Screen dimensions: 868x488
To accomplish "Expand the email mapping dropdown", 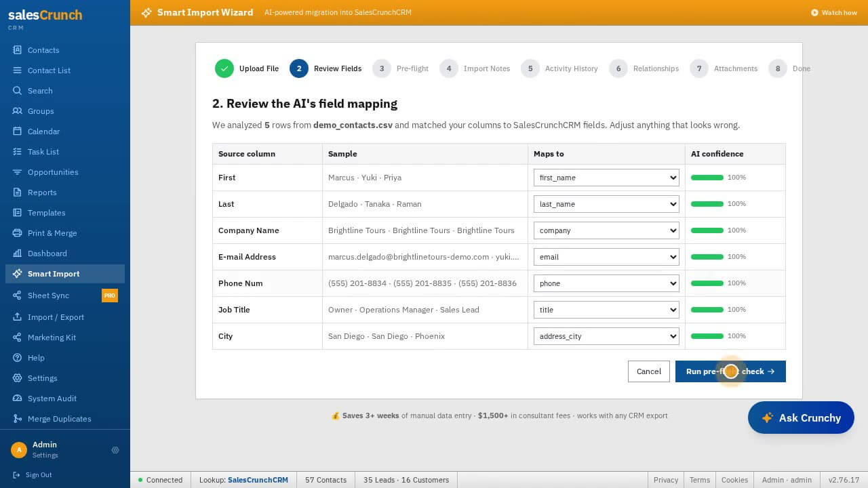I will [x=606, y=257].
